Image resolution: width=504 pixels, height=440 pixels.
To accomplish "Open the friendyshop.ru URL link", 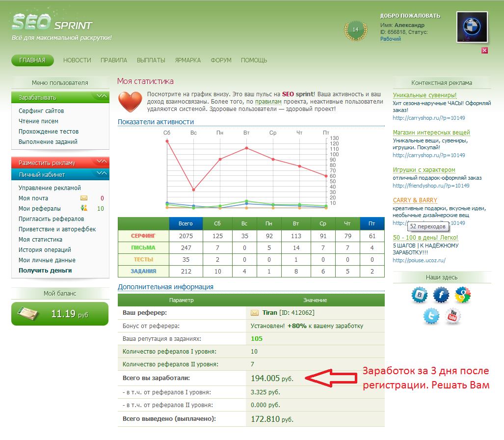I will pos(431,186).
